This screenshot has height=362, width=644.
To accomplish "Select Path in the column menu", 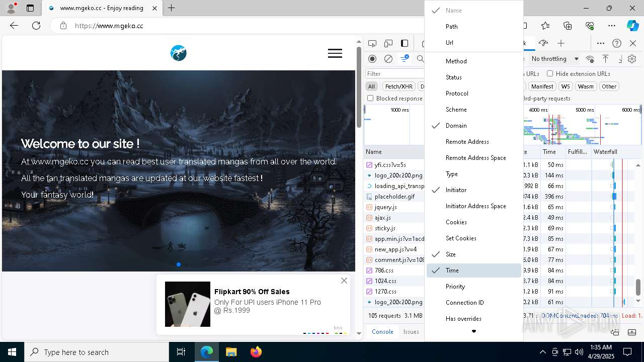I will (x=474, y=27).
